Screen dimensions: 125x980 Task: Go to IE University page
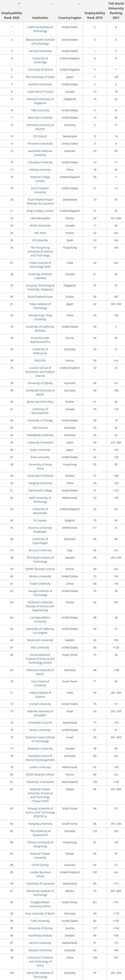(40, 240)
